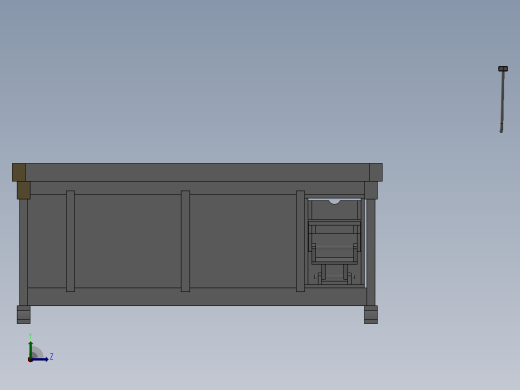Image resolution: width=520 pixels, height=390 pixels.
Task: Select the left vertical leg post
Action: (23, 252)
